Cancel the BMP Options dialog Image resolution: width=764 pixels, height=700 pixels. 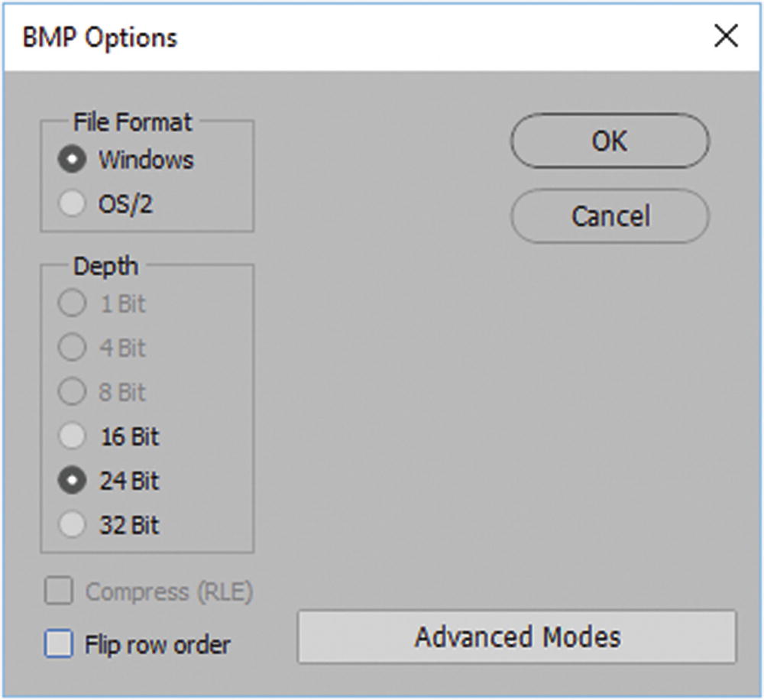[x=609, y=216]
